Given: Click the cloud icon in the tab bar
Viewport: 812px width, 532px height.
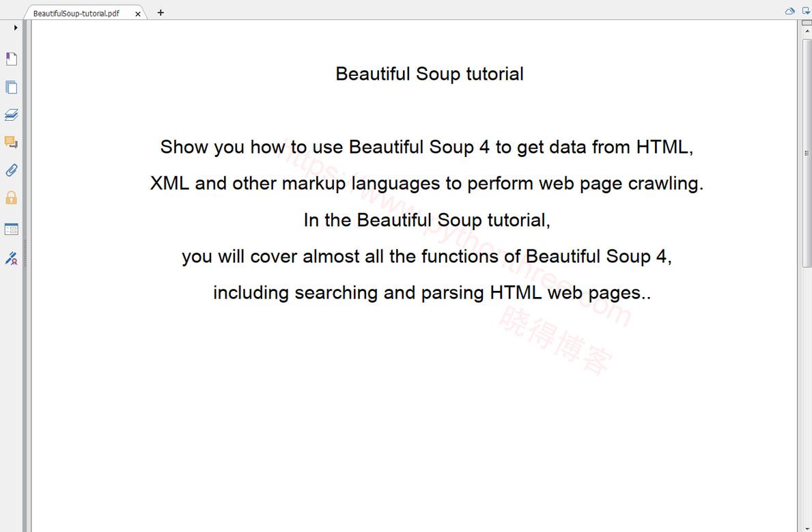Looking at the screenshot, I should click(x=789, y=11).
